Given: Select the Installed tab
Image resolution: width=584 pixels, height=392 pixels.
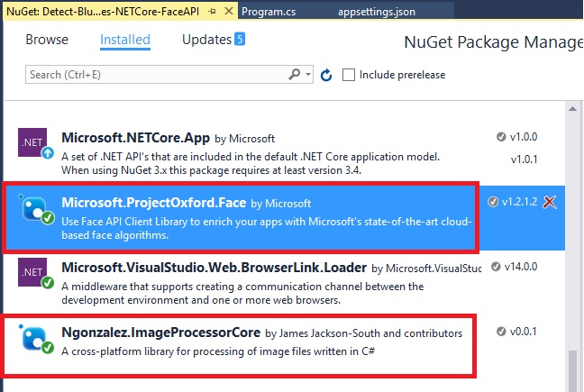Looking at the screenshot, I should pos(125,40).
